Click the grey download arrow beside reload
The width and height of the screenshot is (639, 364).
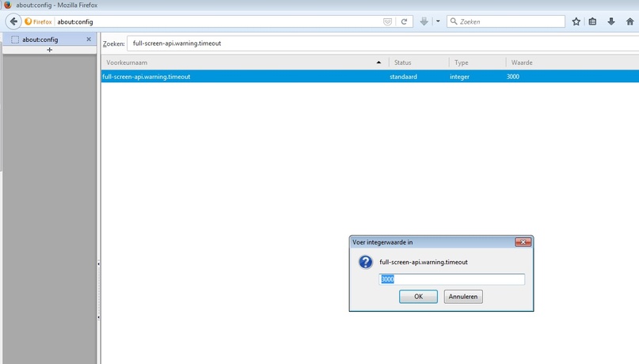click(424, 21)
